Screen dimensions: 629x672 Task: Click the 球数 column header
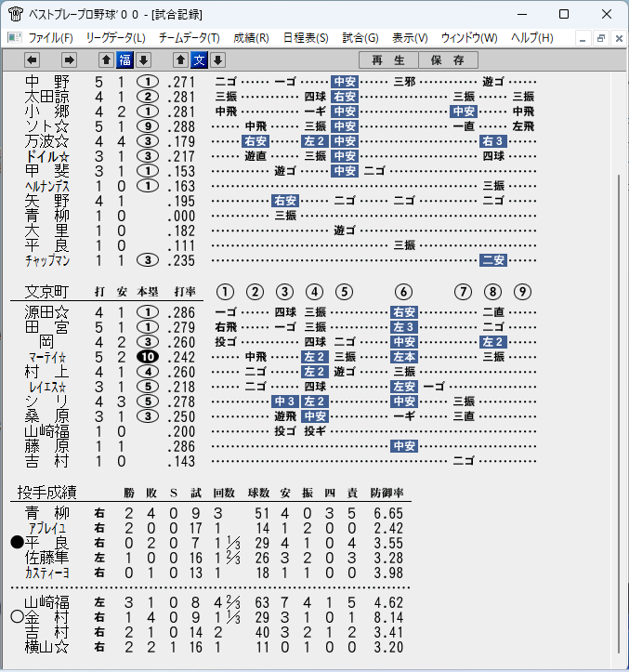pyautogui.click(x=259, y=493)
